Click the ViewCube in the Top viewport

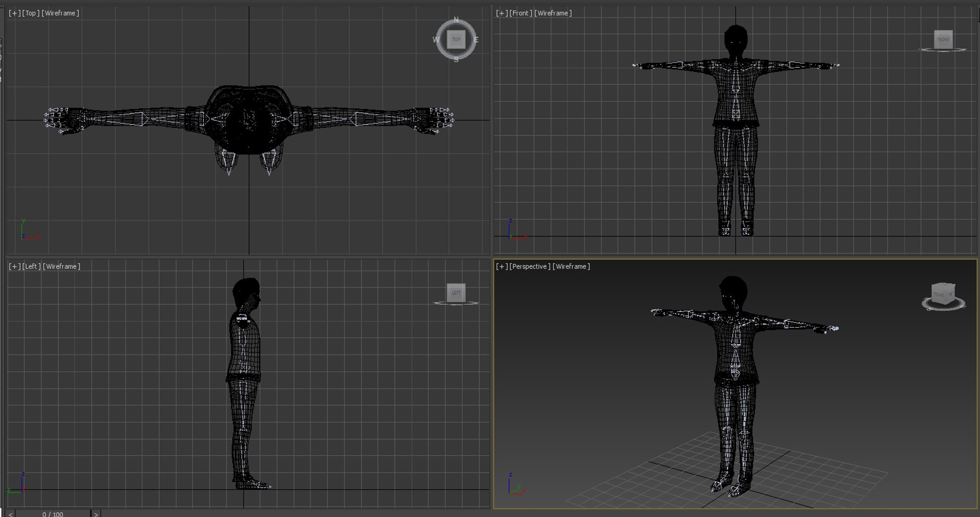click(456, 39)
